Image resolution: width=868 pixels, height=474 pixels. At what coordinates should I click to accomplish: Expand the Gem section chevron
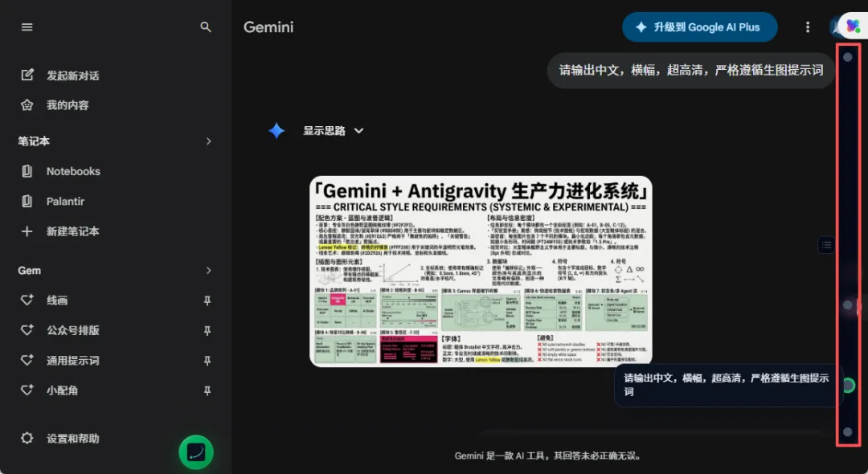(209, 271)
